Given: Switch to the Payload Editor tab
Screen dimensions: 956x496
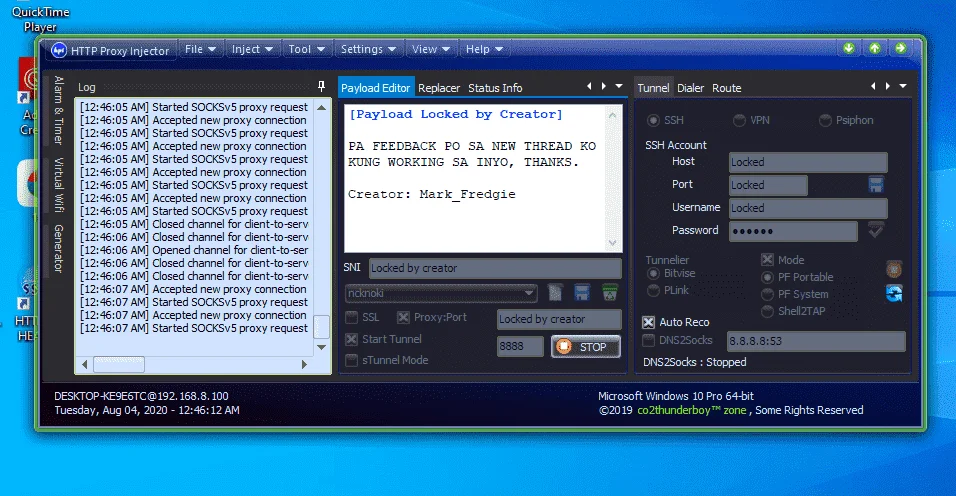Looking at the screenshot, I should pyautogui.click(x=376, y=88).
